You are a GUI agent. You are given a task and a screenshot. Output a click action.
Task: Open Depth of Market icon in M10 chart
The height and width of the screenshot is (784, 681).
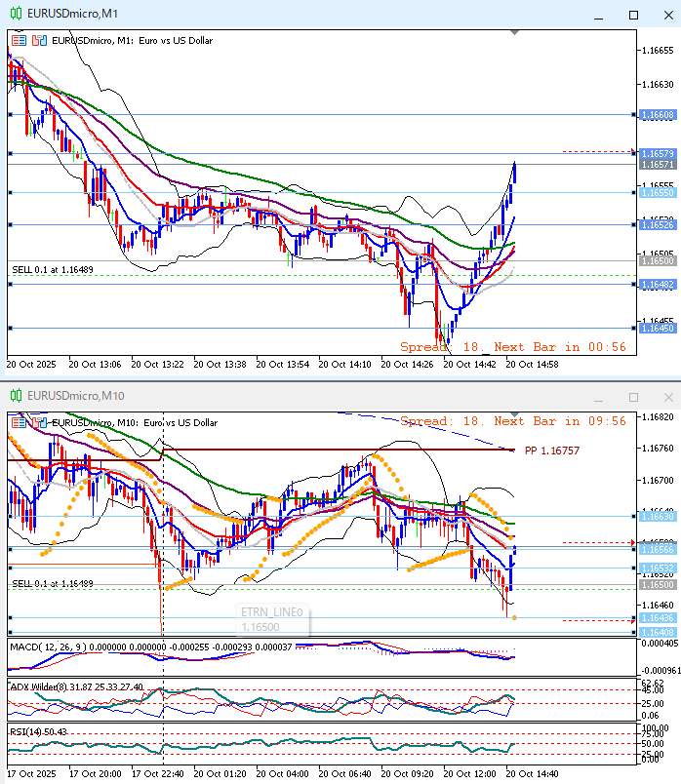click(x=39, y=422)
